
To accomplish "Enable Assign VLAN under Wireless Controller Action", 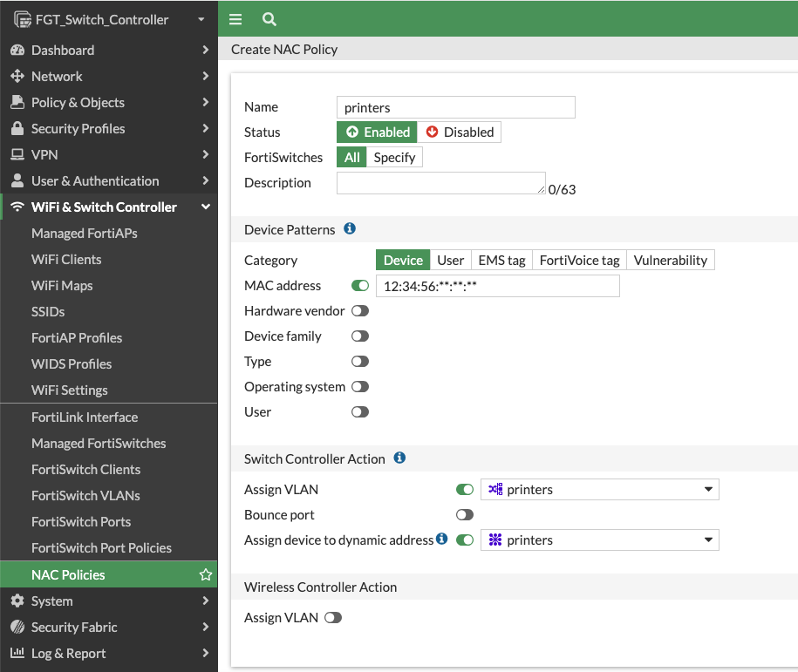I will click(332, 617).
